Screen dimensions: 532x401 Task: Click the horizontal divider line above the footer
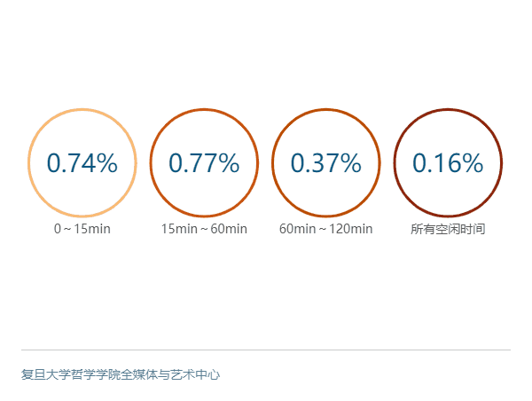click(x=266, y=350)
